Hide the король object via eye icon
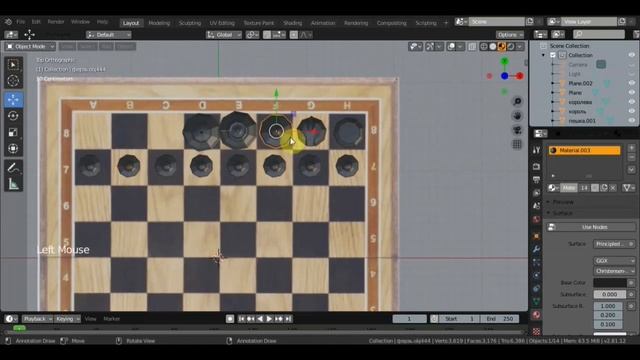640x360 pixels. (631, 111)
